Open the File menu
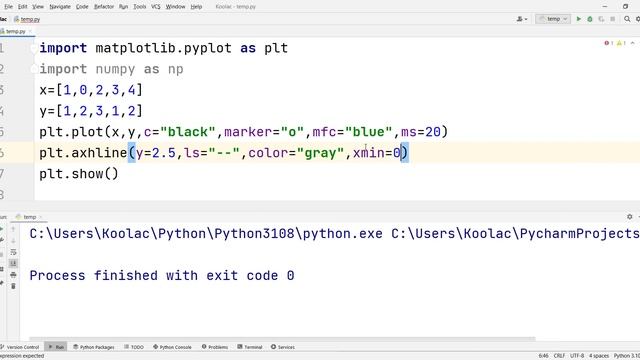Screen dimensions: 640x360 8,7
